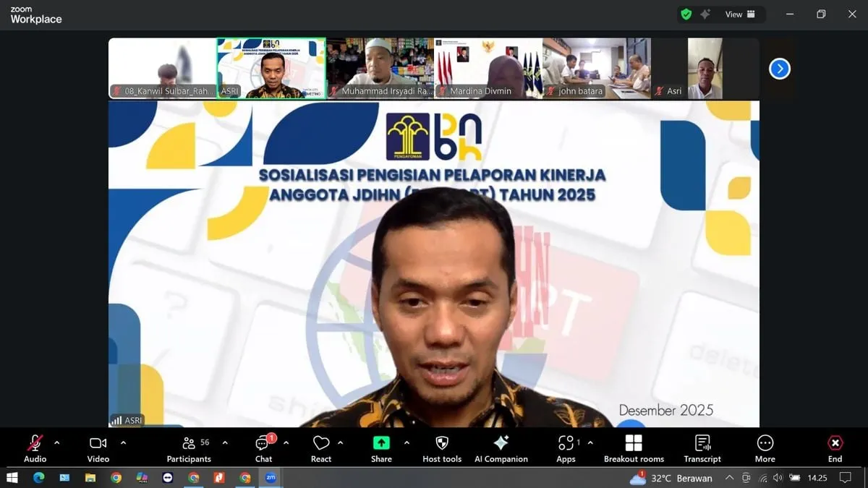Open the Windows notification center icon

[846, 478]
